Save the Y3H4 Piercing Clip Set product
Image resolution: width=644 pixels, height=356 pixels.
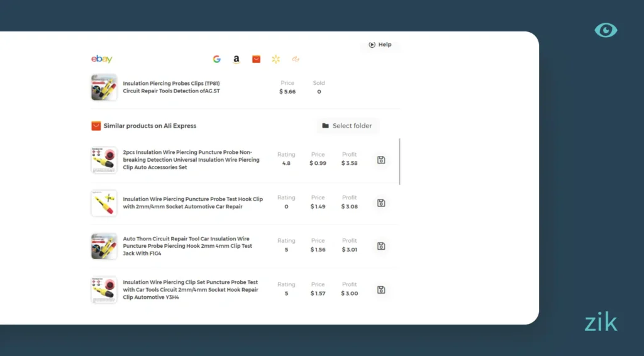381,290
